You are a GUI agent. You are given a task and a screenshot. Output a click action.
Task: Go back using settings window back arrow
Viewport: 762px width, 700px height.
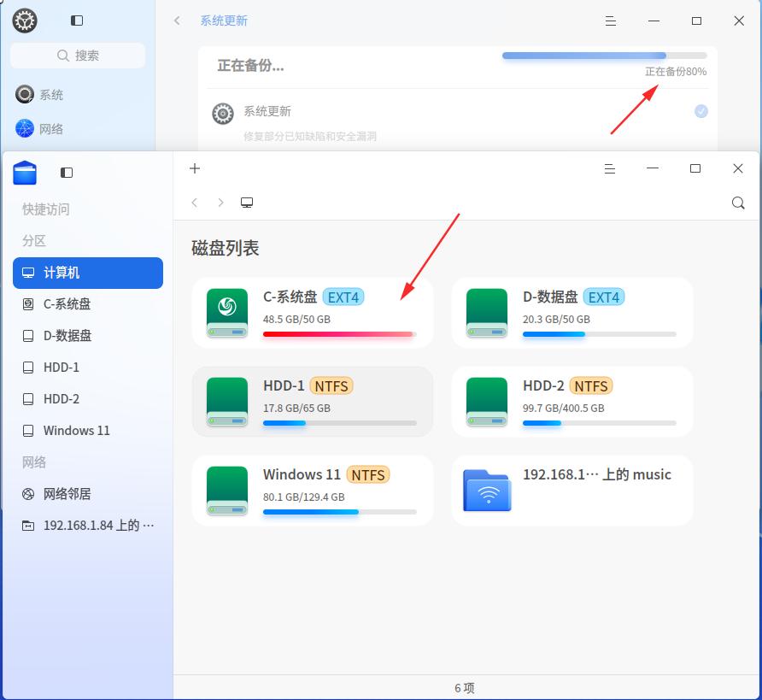click(x=178, y=21)
